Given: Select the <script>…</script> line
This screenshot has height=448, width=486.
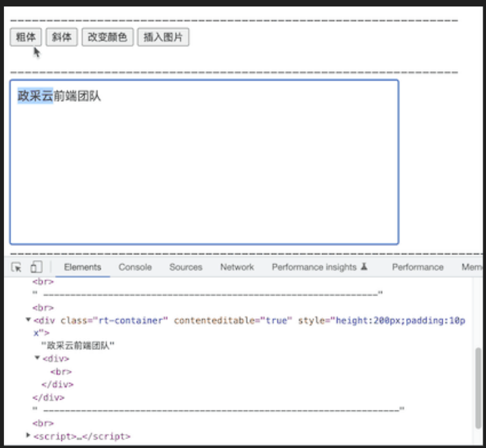Looking at the screenshot, I should coord(82,436).
